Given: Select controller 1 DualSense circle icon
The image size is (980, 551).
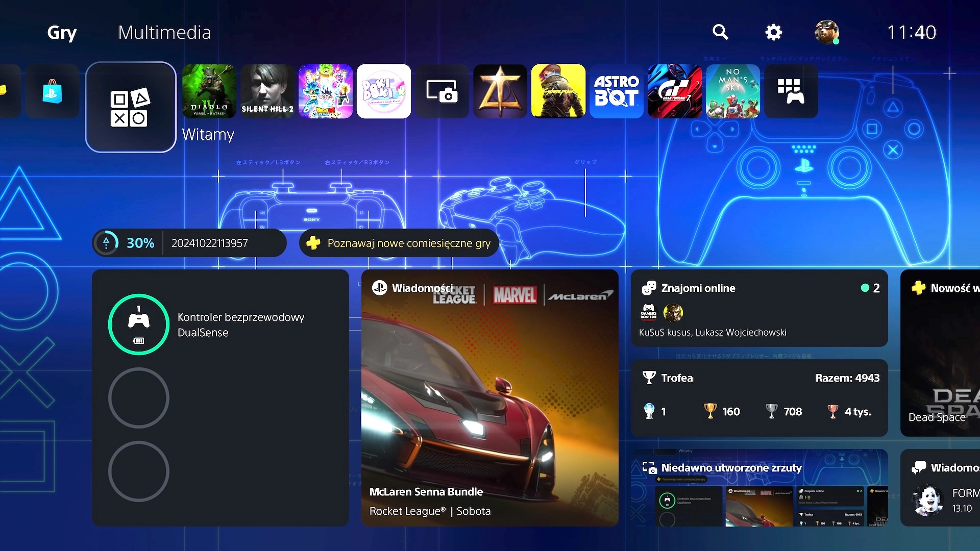Looking at the screenshot, I should tap(139, 324).
